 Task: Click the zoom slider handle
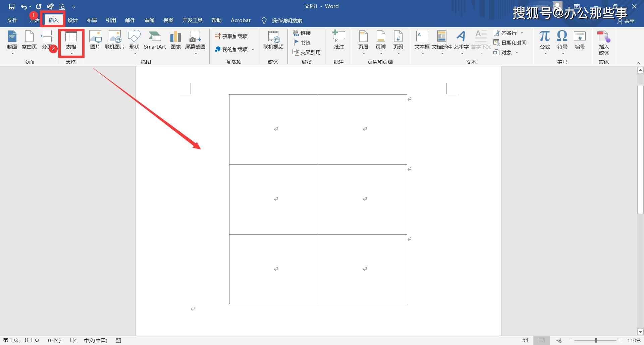click(x=596, y=340)
